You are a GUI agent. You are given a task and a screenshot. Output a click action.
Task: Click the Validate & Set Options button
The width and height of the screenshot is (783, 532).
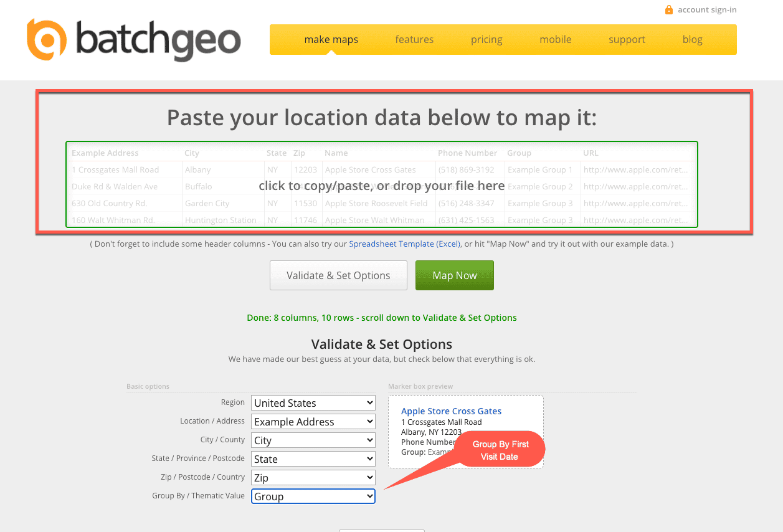(x=338, y=275)
